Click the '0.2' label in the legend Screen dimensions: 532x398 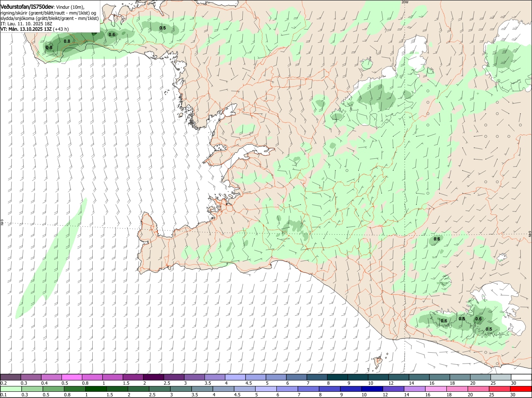(3, 383)
